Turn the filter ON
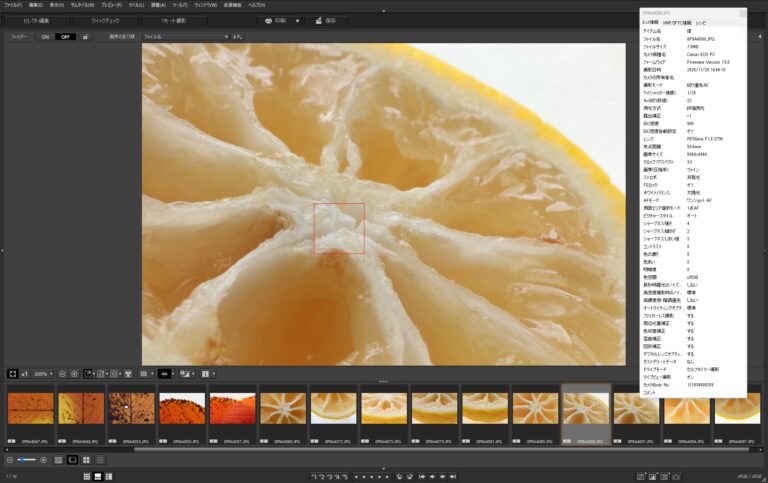 pos(45,36)
